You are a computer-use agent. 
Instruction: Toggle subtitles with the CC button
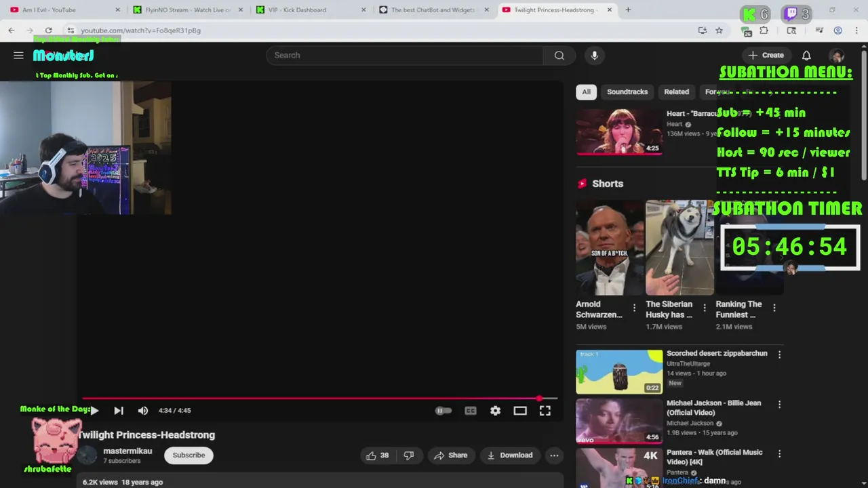tap(471, 411)
